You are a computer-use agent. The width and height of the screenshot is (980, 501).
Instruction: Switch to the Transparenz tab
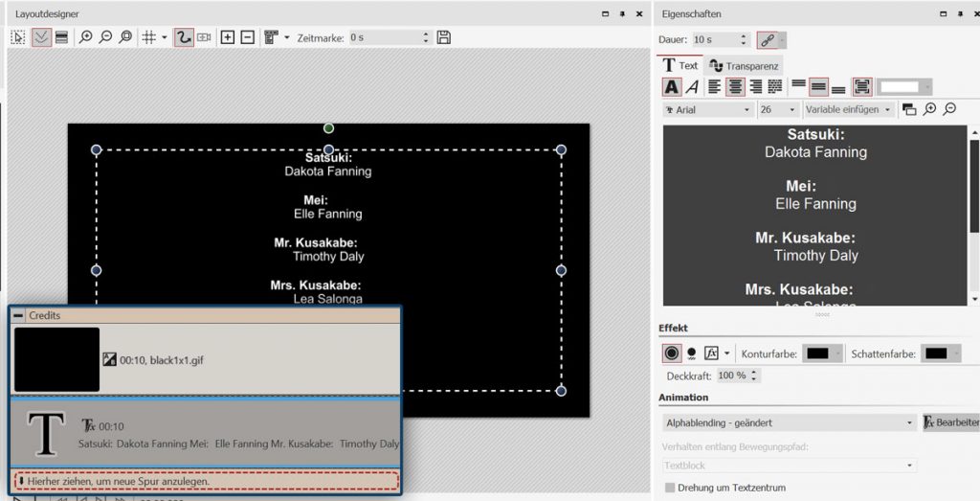(745, 65)
